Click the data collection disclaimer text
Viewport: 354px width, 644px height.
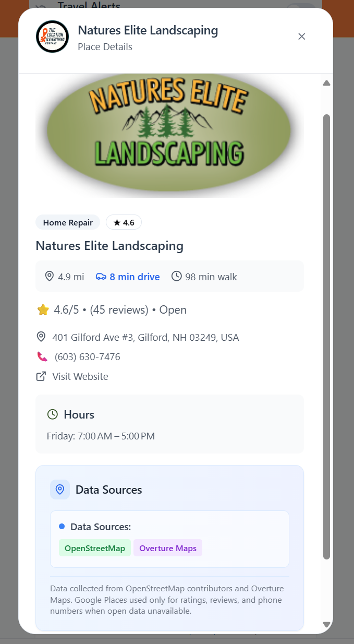tap(167, 600)
